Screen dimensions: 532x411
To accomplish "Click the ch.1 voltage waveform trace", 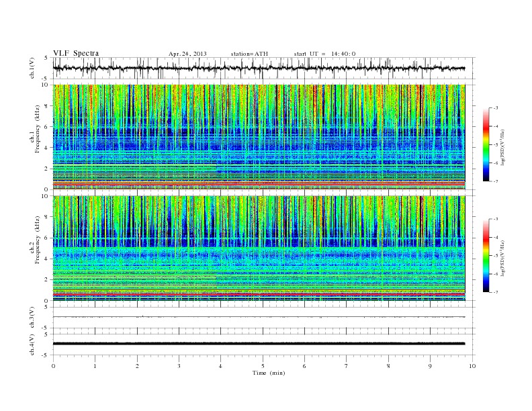I will (259, 68).
